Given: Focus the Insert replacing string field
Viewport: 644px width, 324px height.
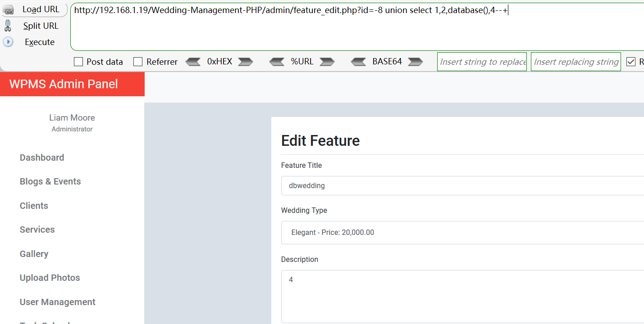Looking at the screenshot, I should pyautogui.click(x=576, y=62).
